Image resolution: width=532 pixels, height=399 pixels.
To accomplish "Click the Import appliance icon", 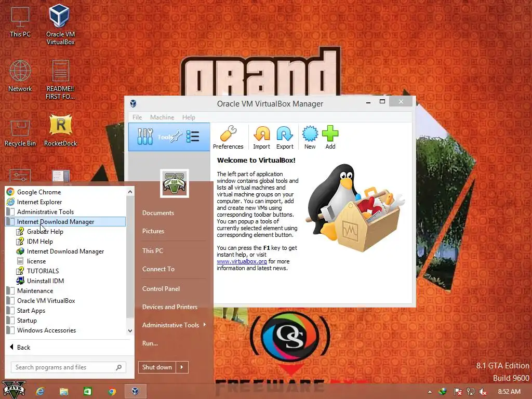I will tap(262, 137).
